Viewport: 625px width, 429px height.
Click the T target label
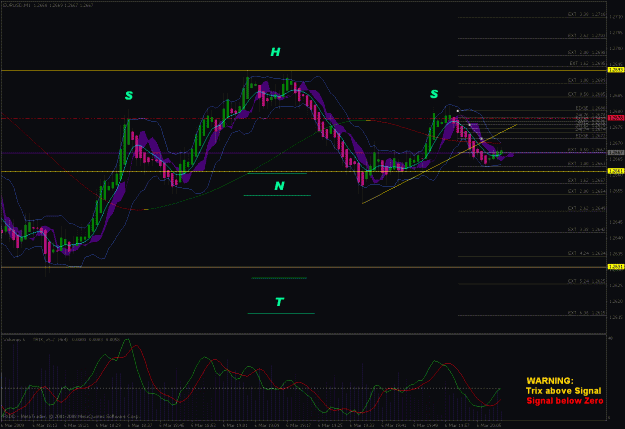(279, 302)
